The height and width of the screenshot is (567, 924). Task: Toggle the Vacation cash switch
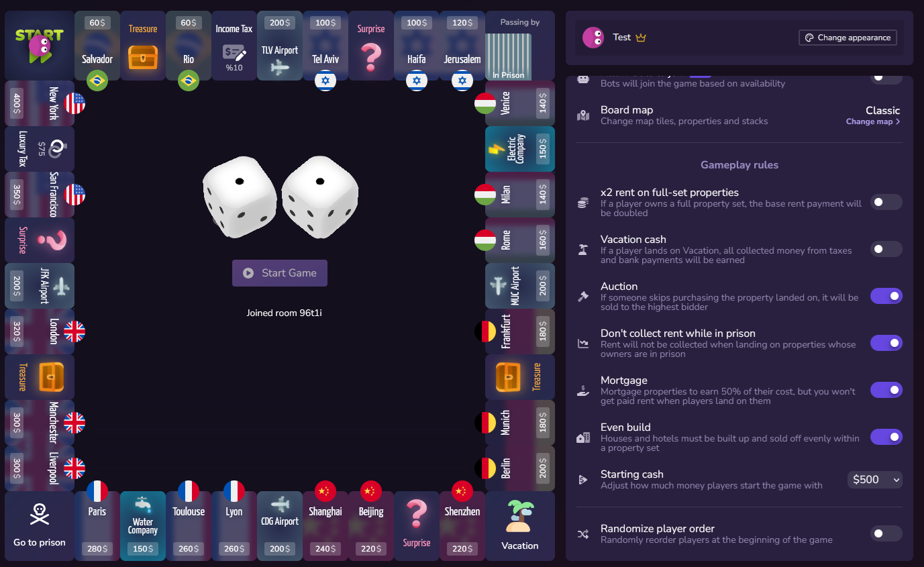click(886, 249)
